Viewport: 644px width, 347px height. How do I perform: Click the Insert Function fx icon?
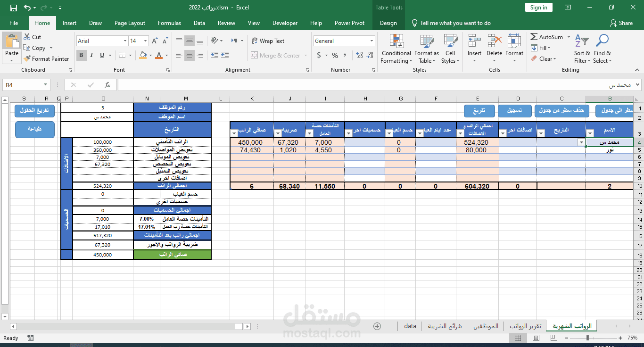click(107, 85)
